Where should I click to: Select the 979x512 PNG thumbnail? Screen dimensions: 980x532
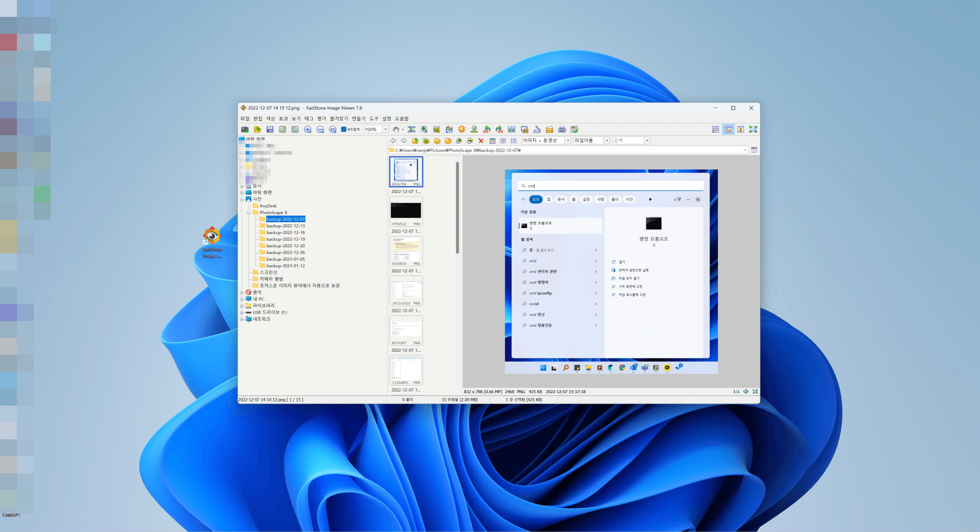[406, 211]
